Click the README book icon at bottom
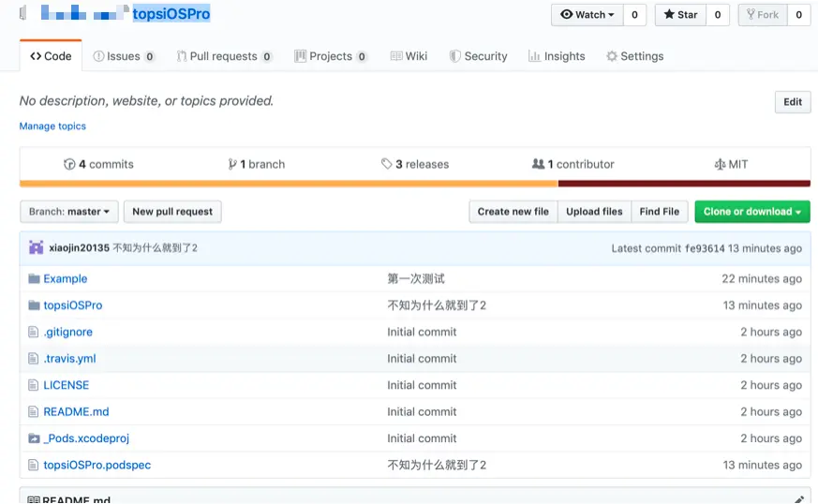The width and height of the screenshot is (818, 504). tap(34, 500)
